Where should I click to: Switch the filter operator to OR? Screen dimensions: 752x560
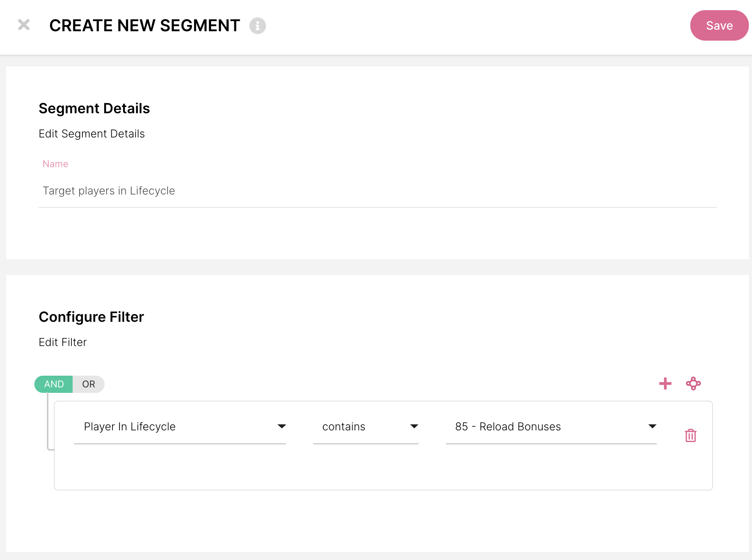[89, 384]
